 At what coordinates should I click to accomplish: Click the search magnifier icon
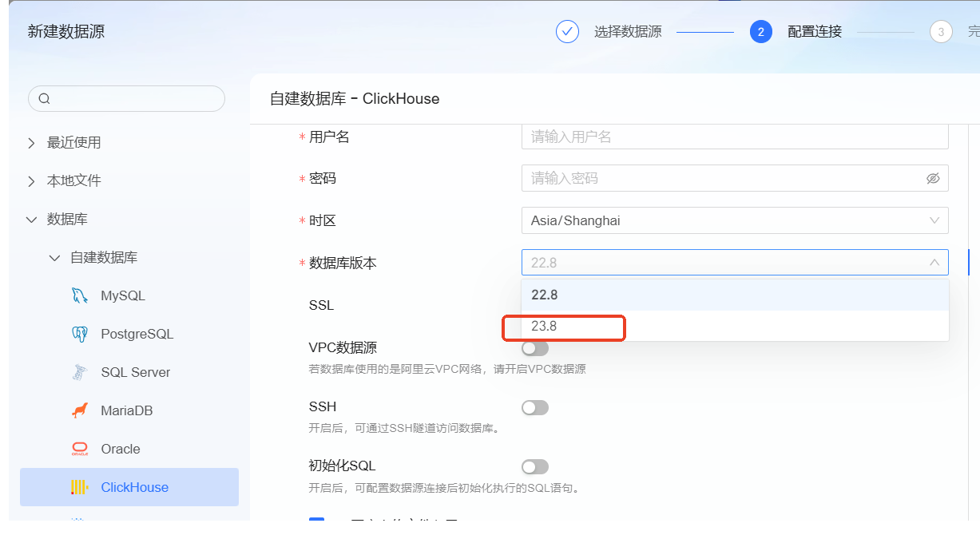click(45, 99)
